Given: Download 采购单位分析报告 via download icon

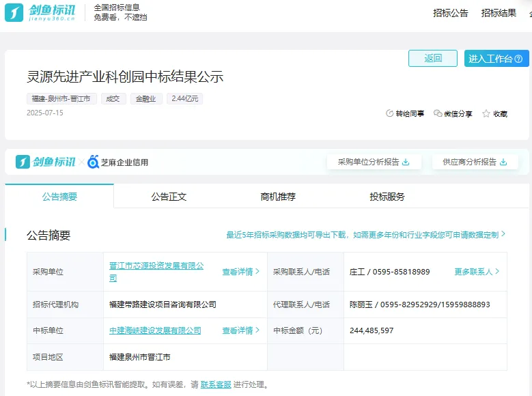Looking at the screenshot, I should [x=406, y=162].
